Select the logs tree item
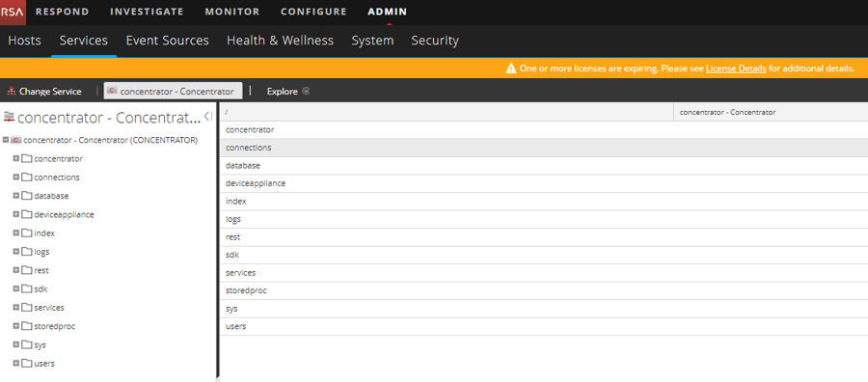The height and width of the screenshot is (382, 868). tap(41, 252)
